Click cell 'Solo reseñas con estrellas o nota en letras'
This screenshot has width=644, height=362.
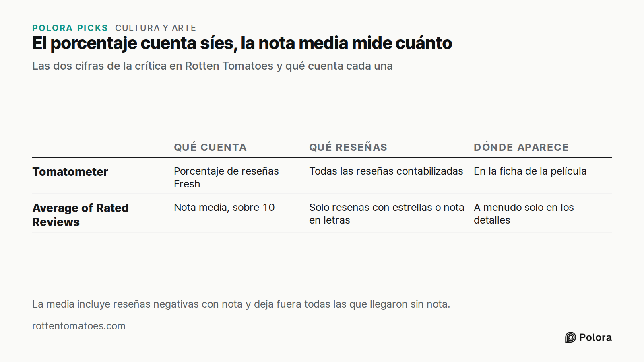tap(387, 214)
